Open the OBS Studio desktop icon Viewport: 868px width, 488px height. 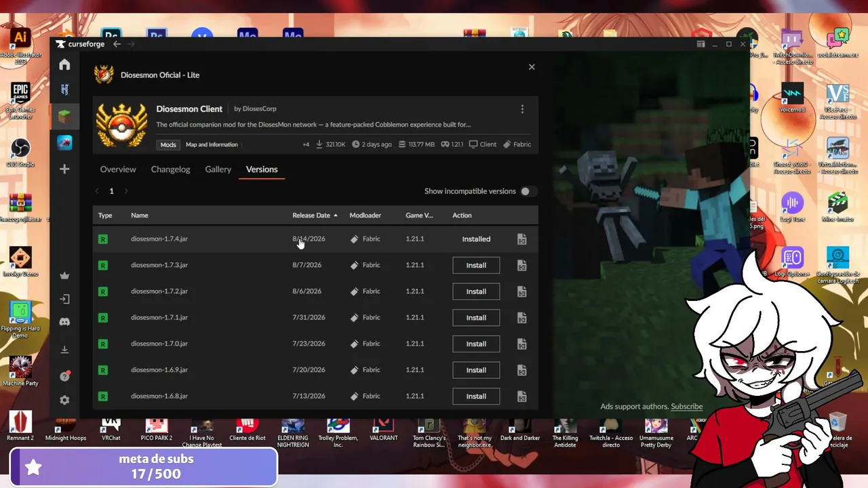tap(20, 152)
